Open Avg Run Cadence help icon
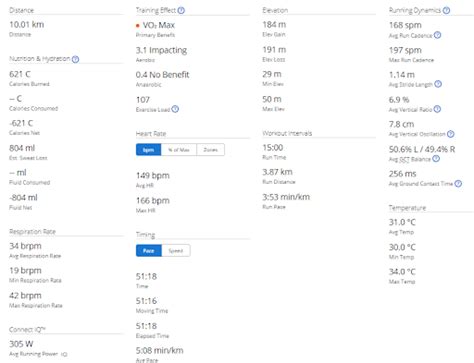This screenshot has height=363, width=474. coord(438,35)
